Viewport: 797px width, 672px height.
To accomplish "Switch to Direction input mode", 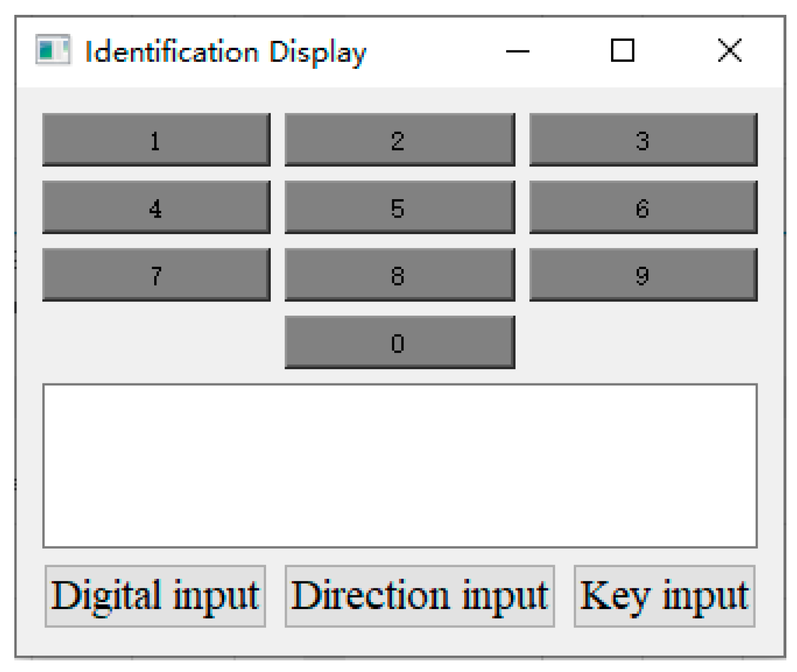I will pyautogui.click(x=420, y=596).
